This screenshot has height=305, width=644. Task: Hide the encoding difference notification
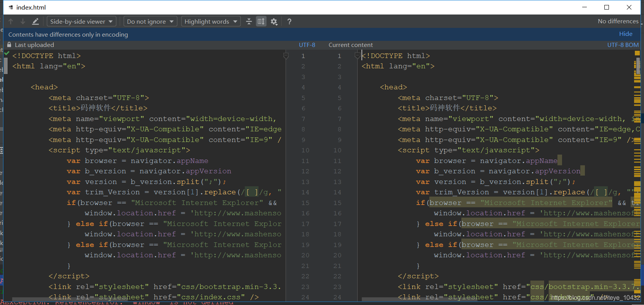coord(626,34)
